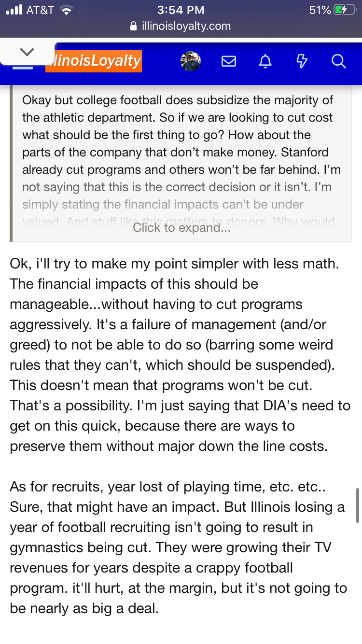Tap the padlock icon in address bar
Screen dimensions: 362x644
(x=134, y=27)
